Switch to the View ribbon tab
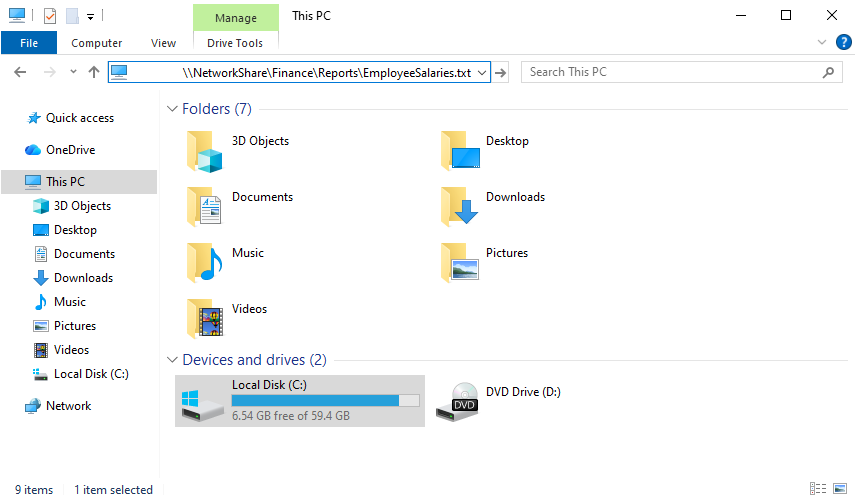856x502 pixels. [x=163, y=43]
